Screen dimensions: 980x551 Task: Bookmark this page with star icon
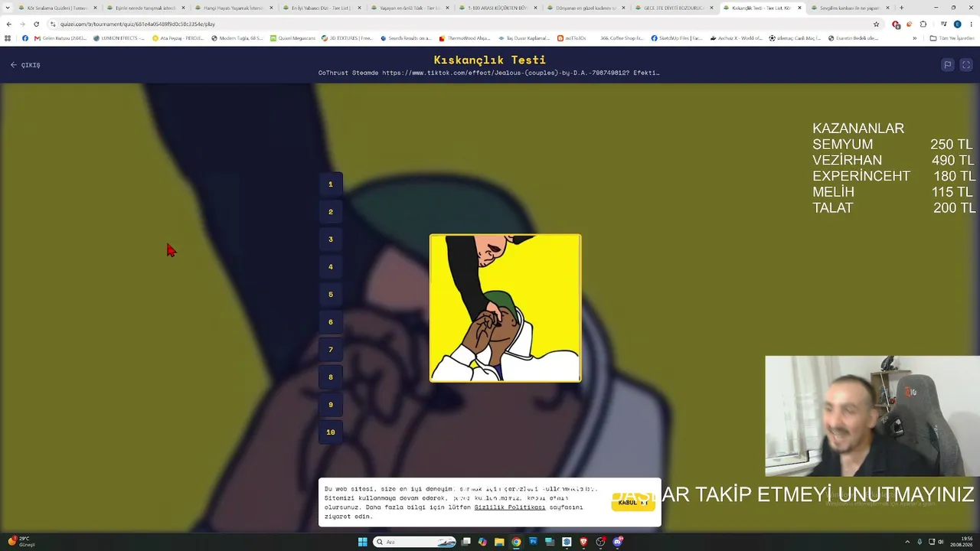coord(876,24)
